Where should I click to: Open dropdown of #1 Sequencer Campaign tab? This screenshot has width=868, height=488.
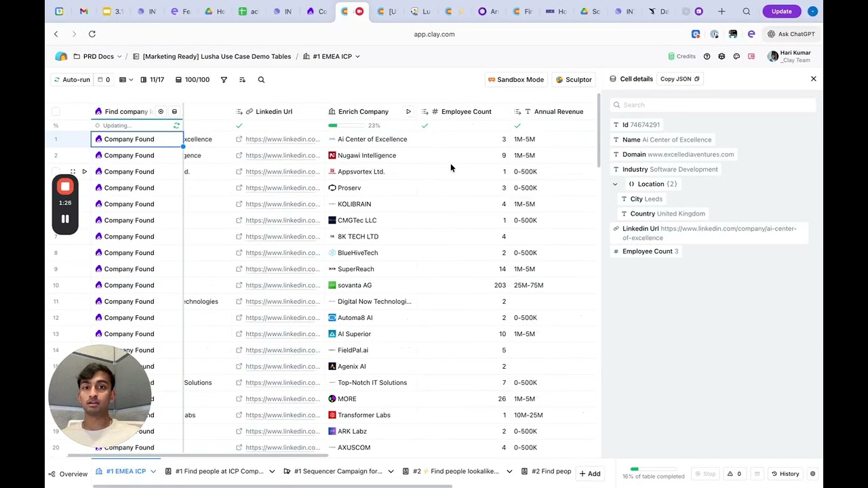coord(391,471)
